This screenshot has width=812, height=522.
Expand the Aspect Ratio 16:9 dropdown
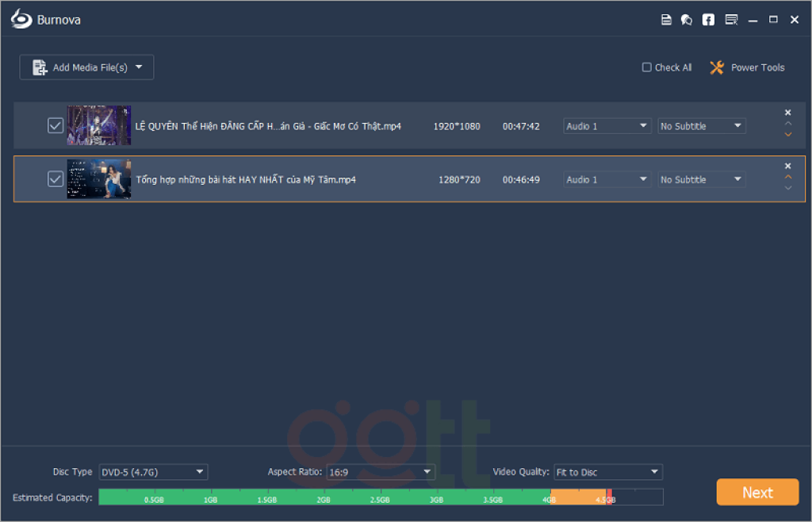coord(381,472)
